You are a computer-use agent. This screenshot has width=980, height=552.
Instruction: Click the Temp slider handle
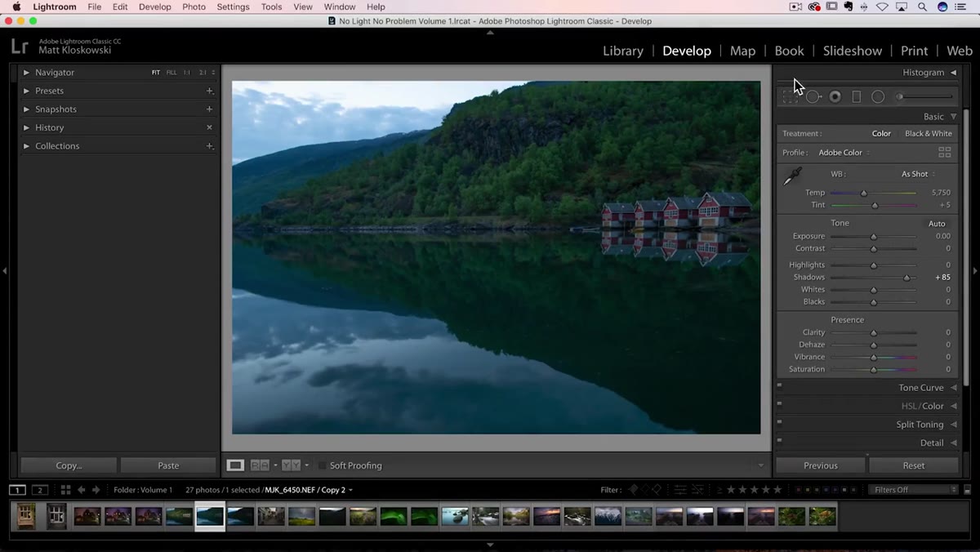pyautogui.click(x=863, y=194)
